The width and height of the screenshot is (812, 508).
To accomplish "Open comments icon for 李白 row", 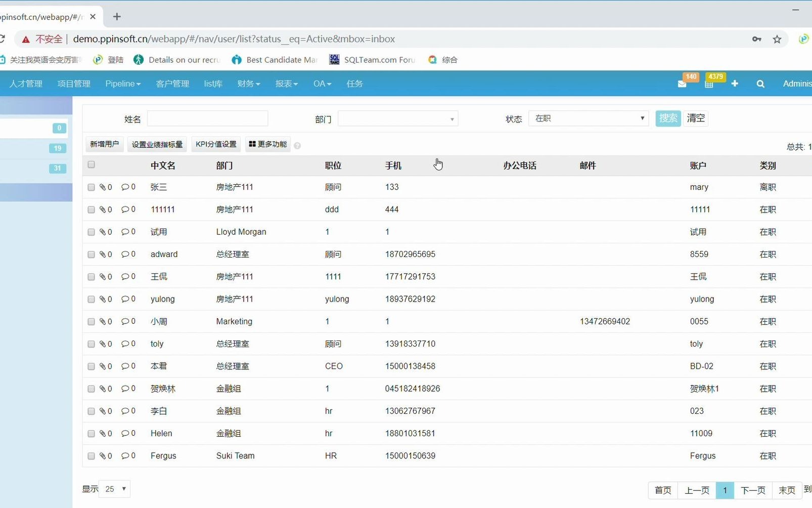I will (125, 411).
